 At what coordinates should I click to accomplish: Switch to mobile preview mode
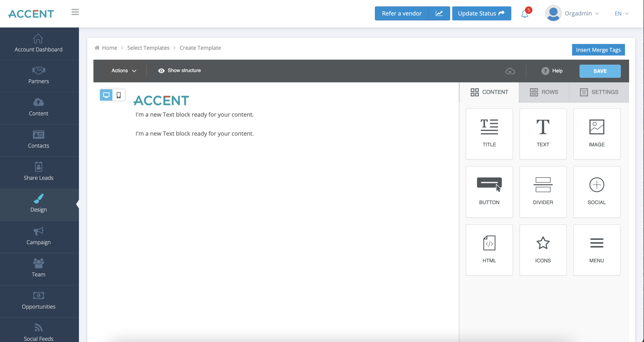tap(118, 95)
